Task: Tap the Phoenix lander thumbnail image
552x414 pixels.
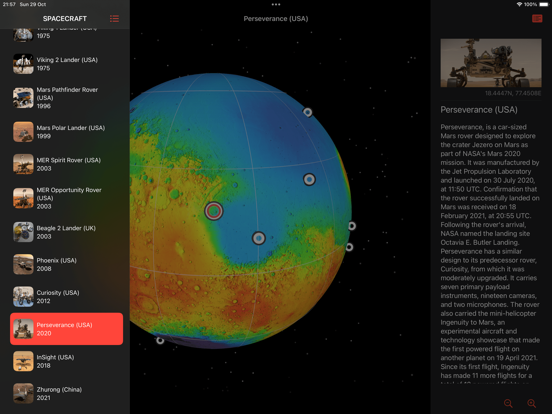Action: [23, 264]
